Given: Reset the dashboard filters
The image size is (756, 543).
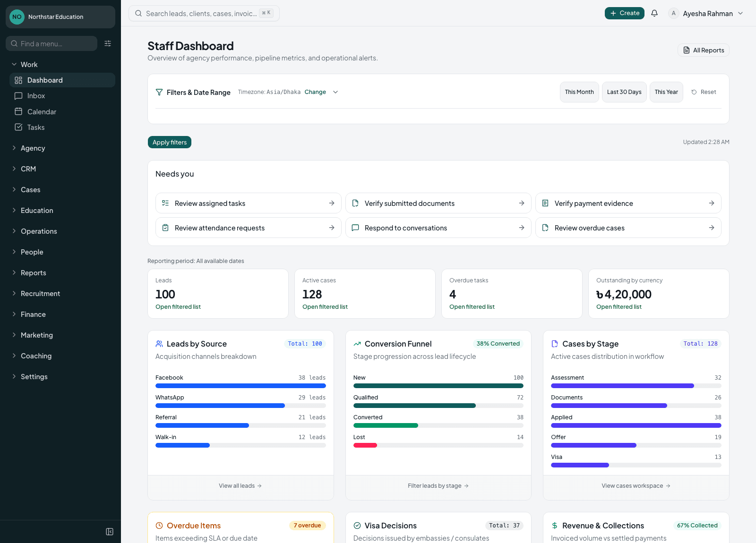Looking at the screenshot, I should coord(704,92).
